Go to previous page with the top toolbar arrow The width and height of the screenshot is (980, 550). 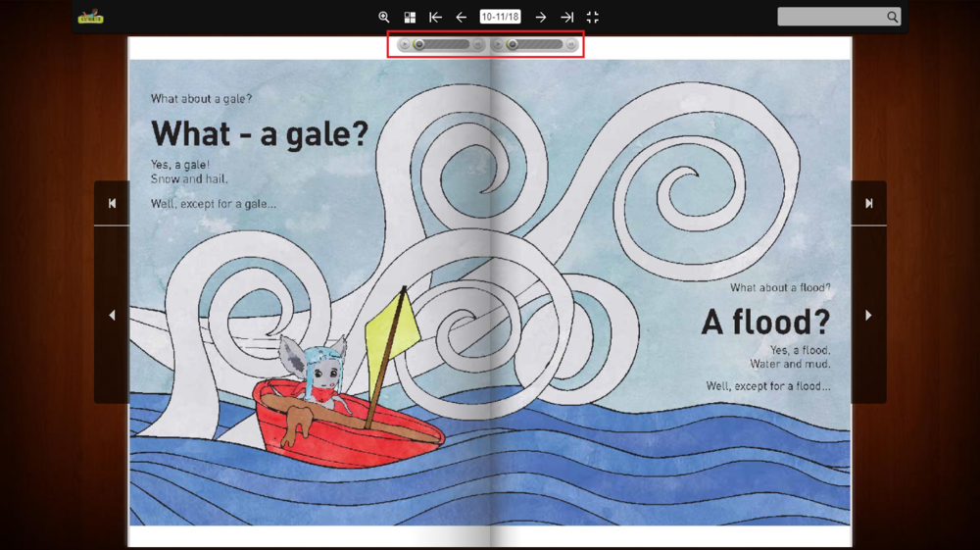pyautogui.click(x=462, y=17)
